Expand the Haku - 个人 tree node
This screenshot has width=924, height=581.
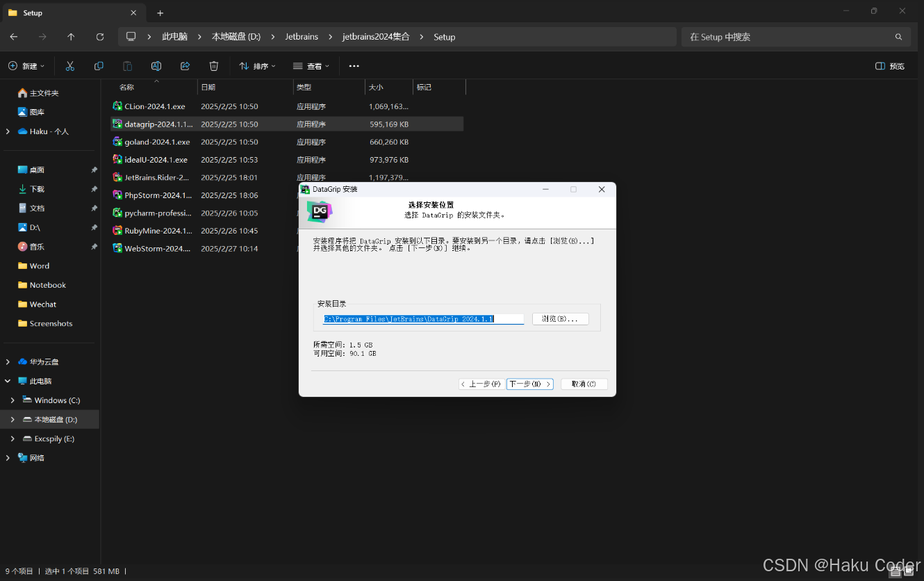pos(8,131)
